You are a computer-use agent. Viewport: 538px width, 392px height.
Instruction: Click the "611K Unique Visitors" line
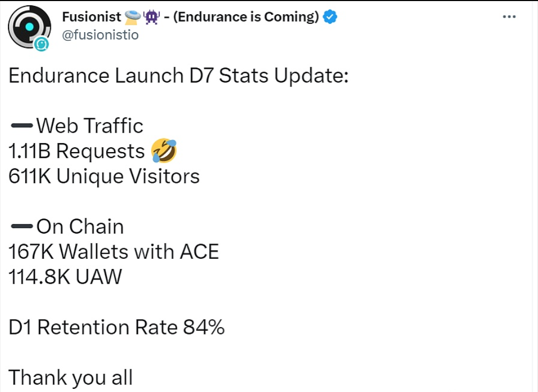(104, 176)
